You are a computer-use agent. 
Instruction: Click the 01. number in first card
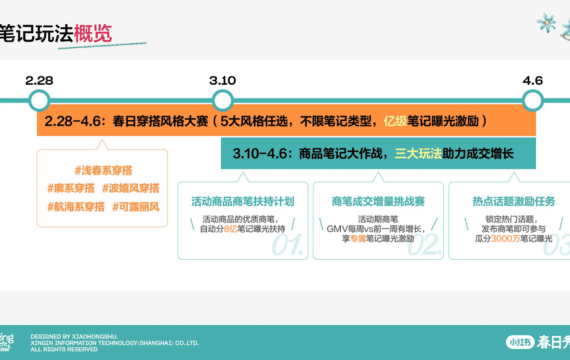pyautogui.click(x=288, y=245)
